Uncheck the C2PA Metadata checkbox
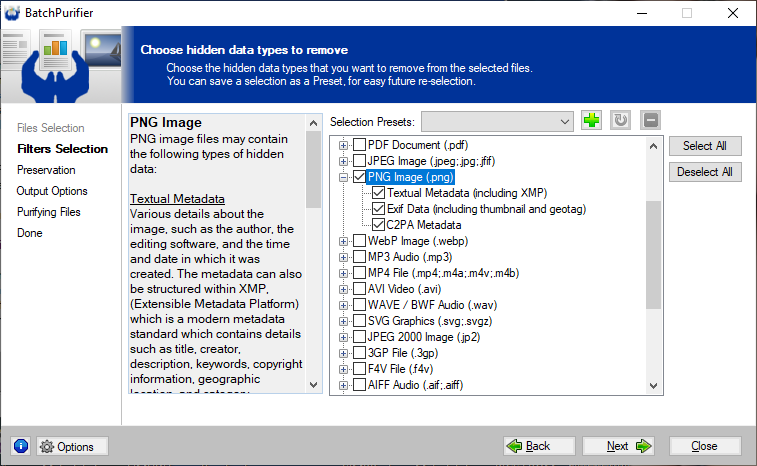This screenshot has height=466, width=757. coord(378,225)
